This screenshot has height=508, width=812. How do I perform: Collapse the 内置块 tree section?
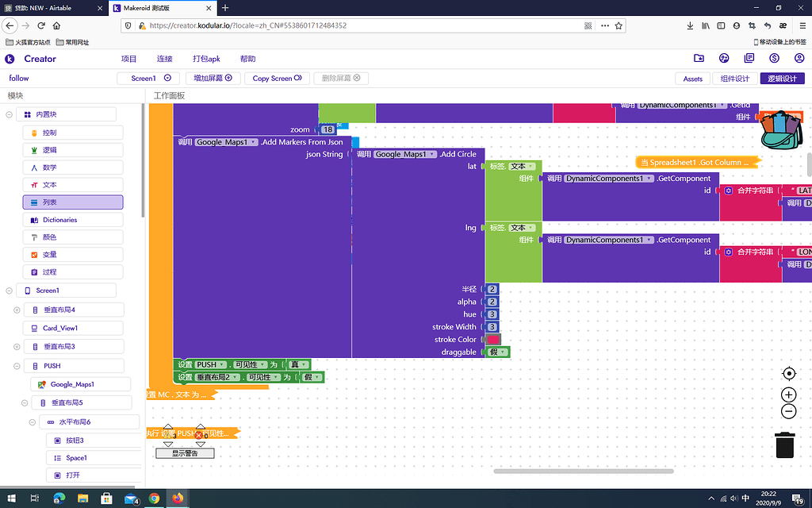tap(10, 114)
